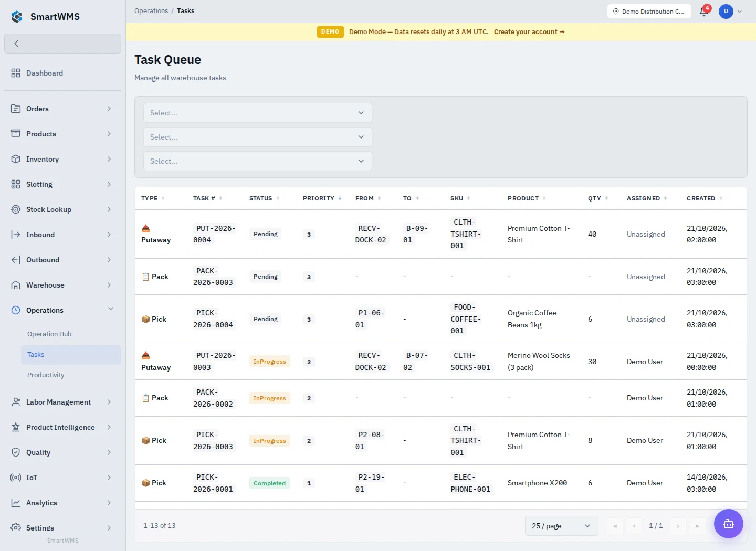The height and width of the screenshot is (551, 756).
Task: Expand the Product Intelligence submenu chevron
Action: [x=109, y=427]
